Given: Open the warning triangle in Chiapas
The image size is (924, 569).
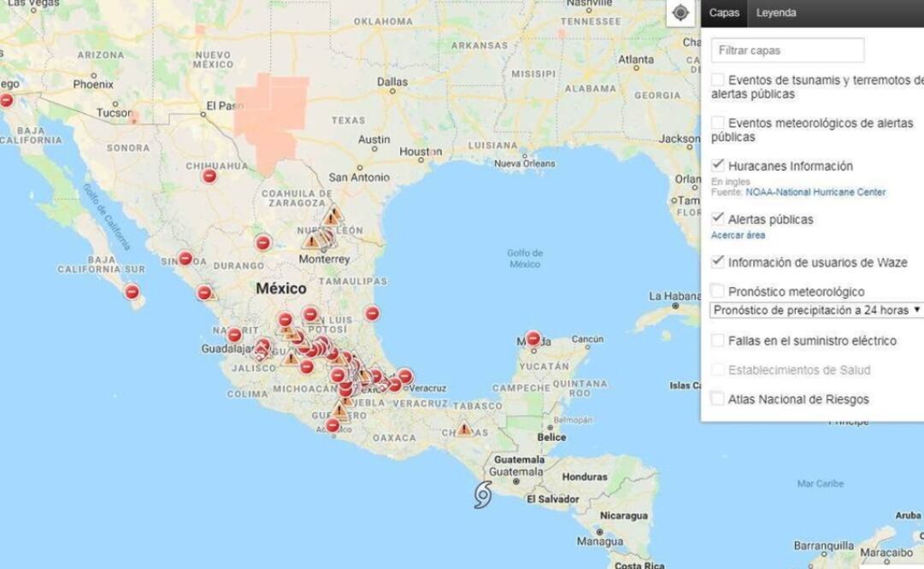Looking at the screenshot, I should click(462, 428).
